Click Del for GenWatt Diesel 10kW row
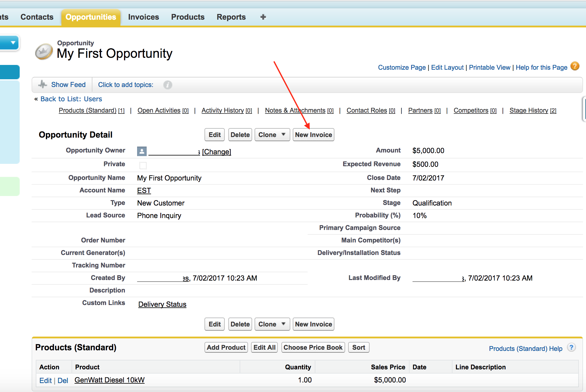Viewport: 586px width, 392px height. (x=63, y=380)
